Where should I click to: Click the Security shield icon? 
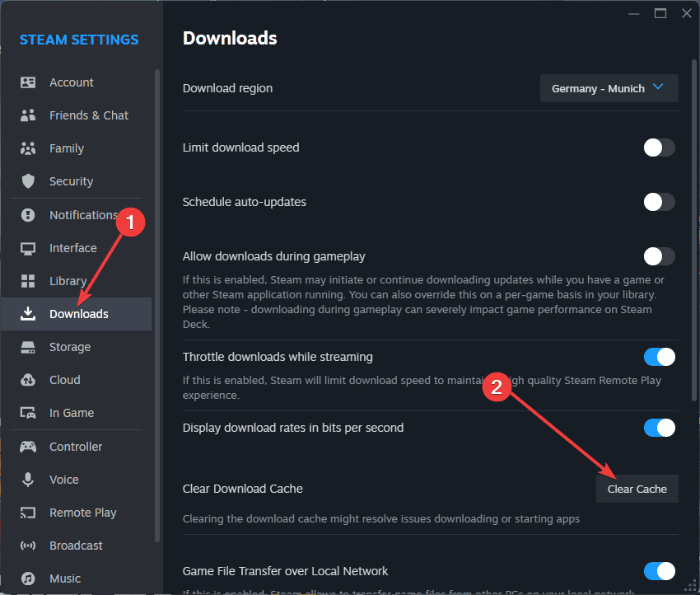[28, 181]
